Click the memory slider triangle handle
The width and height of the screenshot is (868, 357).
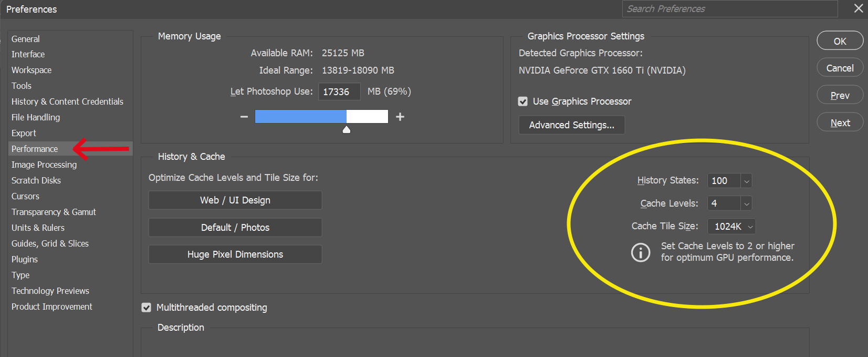click(x=347, y=129)
